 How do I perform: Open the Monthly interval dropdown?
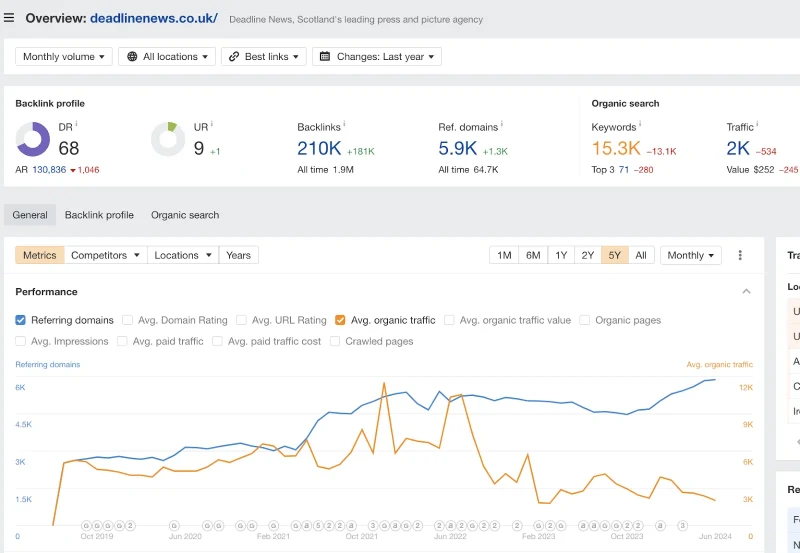[691, 255]
